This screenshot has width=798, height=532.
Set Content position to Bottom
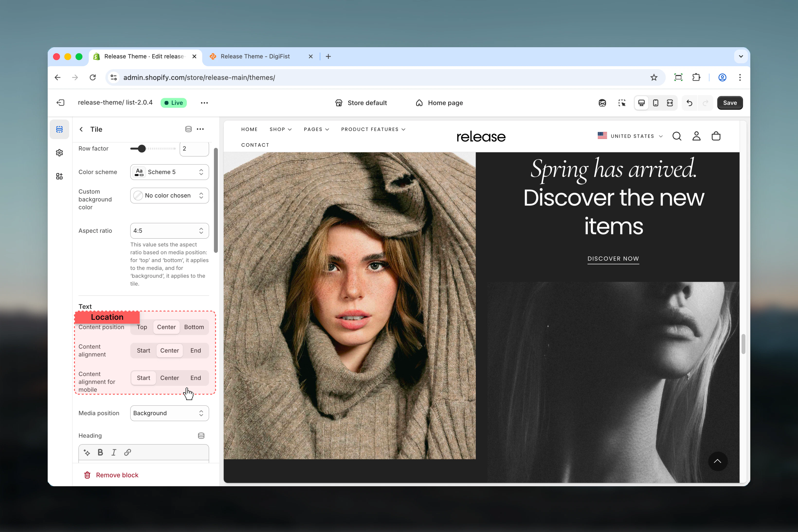[x=194, y=327]
